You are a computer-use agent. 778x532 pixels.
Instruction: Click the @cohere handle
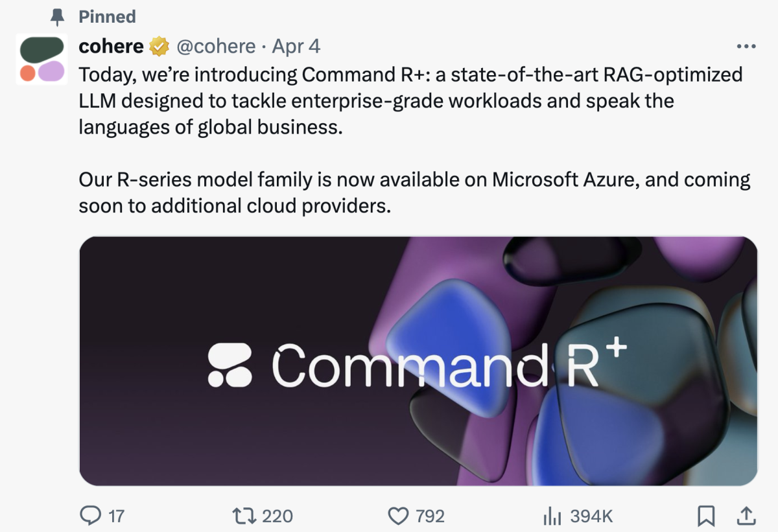[216, 47]
